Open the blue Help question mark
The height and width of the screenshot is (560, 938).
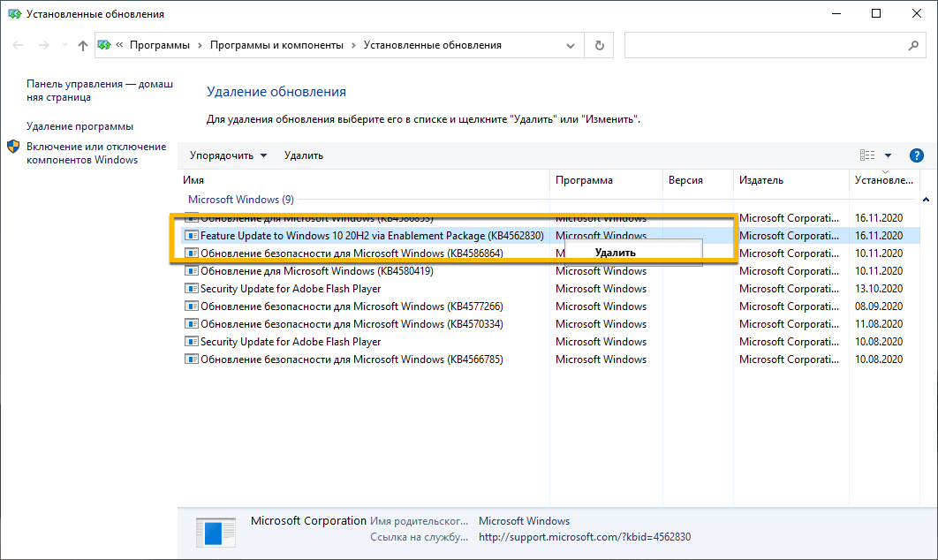click(916, 155)
